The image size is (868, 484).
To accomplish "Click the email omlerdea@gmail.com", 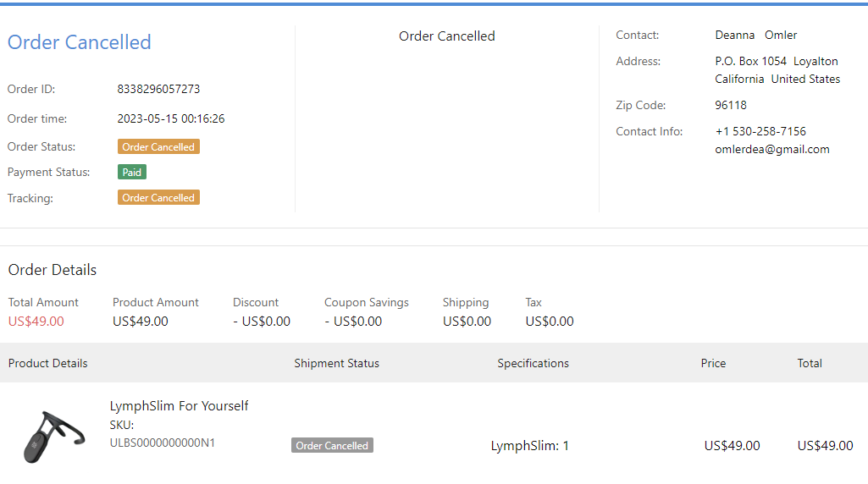I will 771,149.
